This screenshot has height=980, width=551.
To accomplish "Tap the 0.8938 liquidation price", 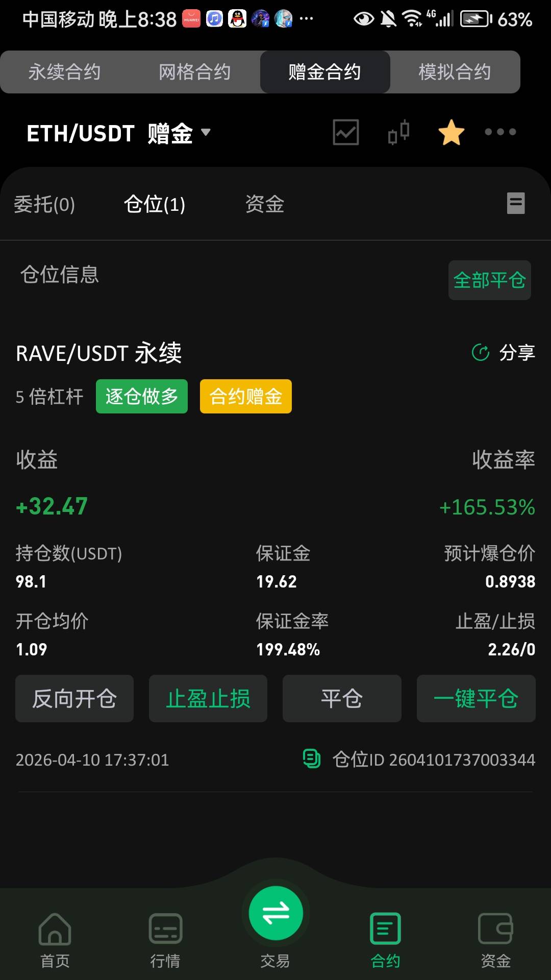I will [x=510, y=581].
